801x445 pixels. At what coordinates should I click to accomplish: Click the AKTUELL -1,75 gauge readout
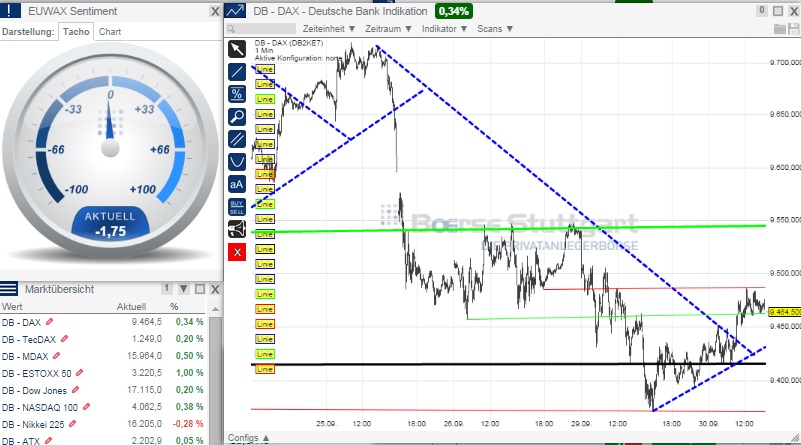point(110,224)
